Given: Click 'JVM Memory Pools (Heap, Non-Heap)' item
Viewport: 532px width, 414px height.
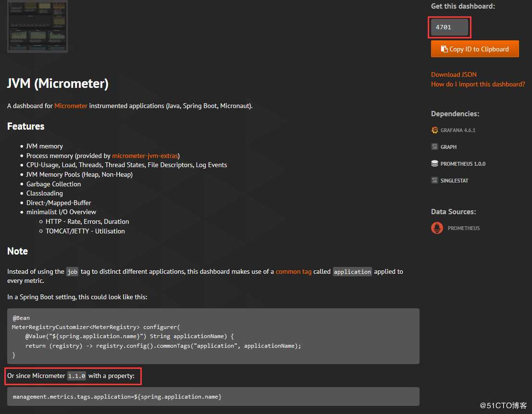Looking at the screenshot, I should 79,175.
